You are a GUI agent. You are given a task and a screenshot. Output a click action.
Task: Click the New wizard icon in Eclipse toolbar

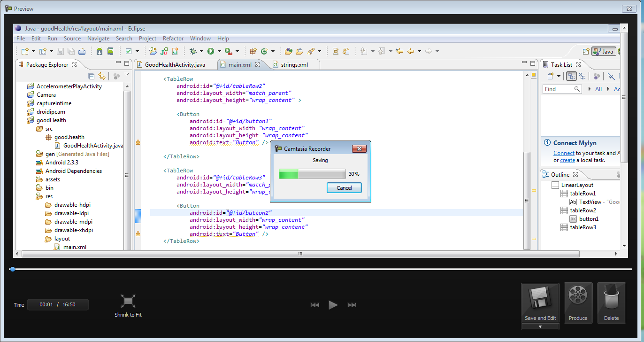click(25, 51)
